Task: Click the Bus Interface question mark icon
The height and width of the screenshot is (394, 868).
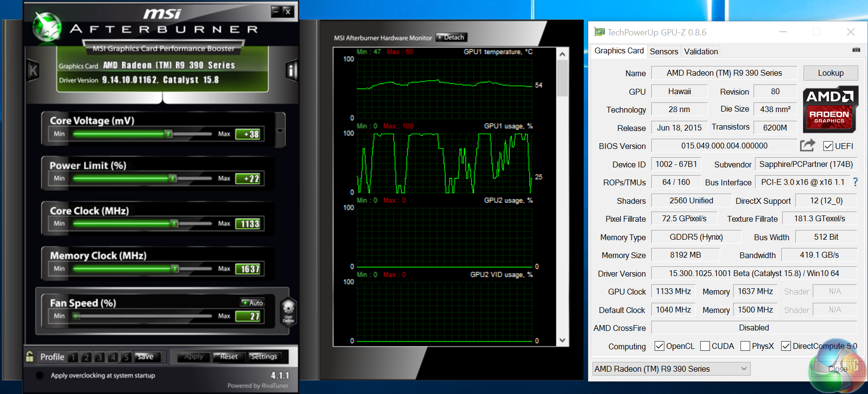Action: pyautogui.click(x=855, y=182)
